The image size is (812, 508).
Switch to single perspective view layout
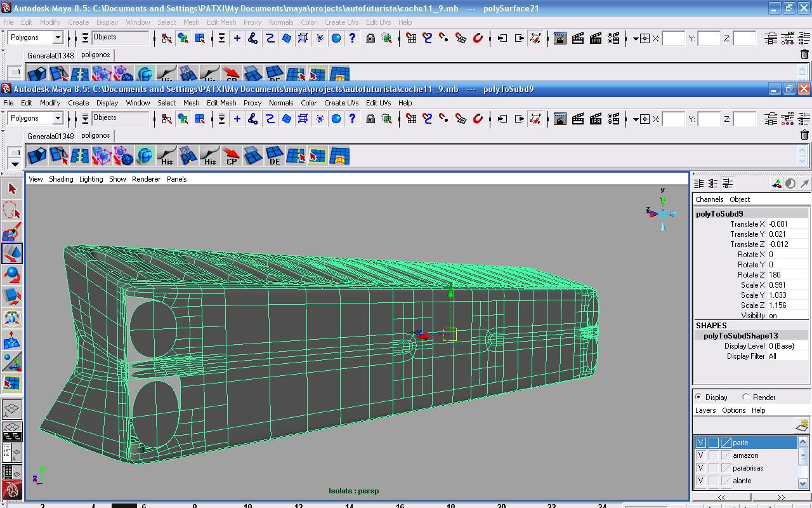click(12, 409)
